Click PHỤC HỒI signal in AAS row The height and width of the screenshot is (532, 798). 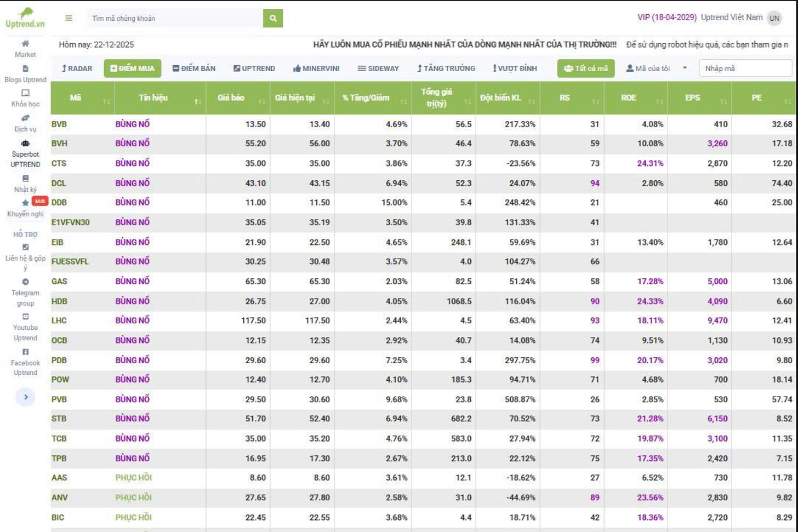click(x=134, y=478)
